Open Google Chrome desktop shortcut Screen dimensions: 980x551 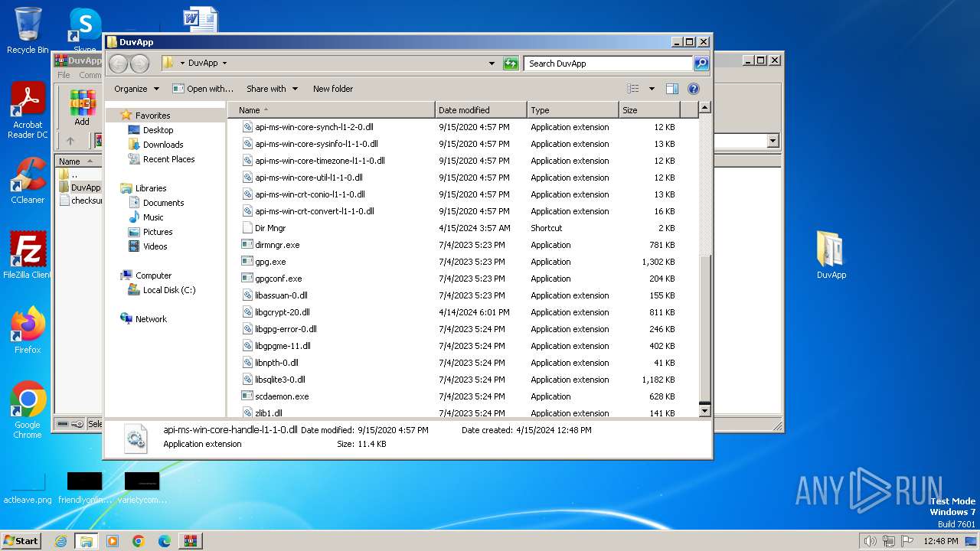click(28, 409)
